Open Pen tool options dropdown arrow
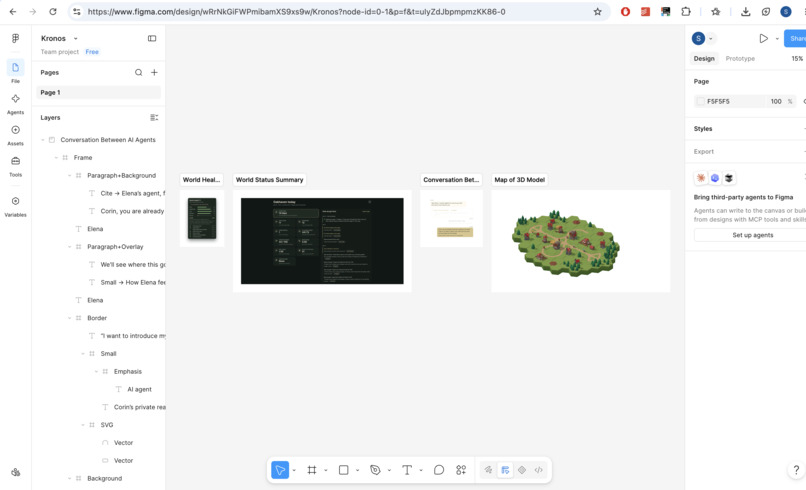Viewport: 806px width, 490px height. point(389,470)
